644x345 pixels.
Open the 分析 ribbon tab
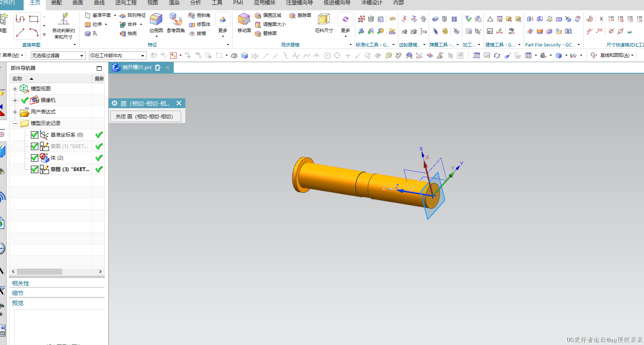click(x=196, y=3)
